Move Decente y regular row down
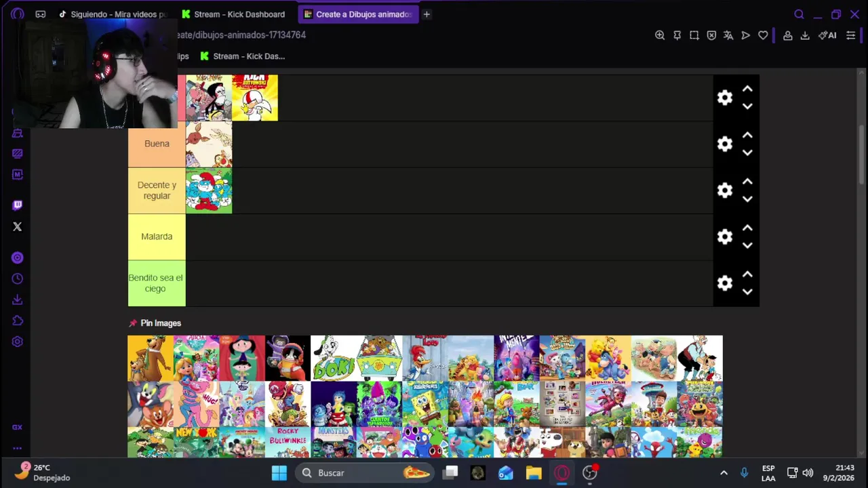 click(747, 199)
